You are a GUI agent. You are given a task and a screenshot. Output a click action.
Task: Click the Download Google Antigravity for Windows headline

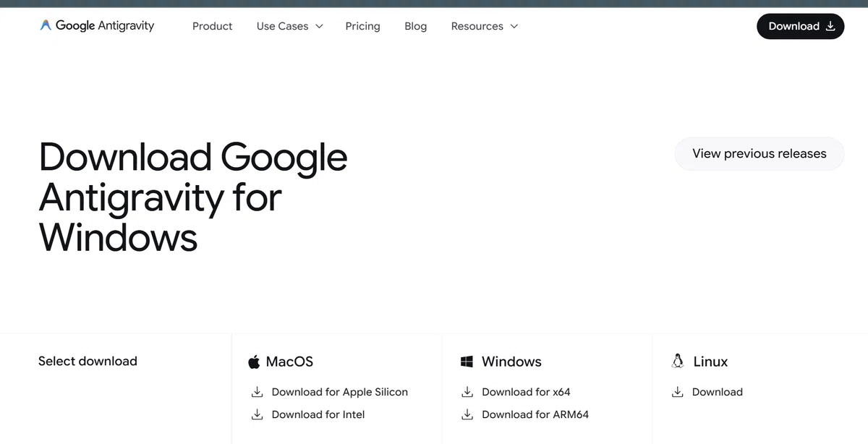193,197
